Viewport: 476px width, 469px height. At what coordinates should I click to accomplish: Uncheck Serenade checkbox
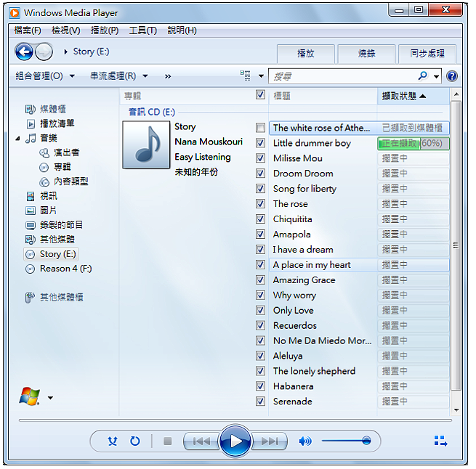point(260,401)
